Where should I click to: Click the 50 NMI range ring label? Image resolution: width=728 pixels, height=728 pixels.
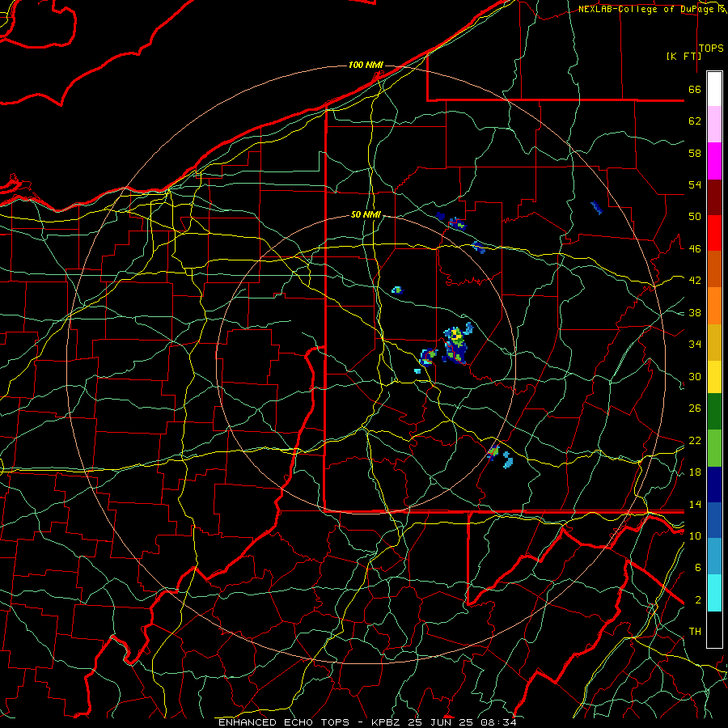pyautogui.click(x=366, y=214)
